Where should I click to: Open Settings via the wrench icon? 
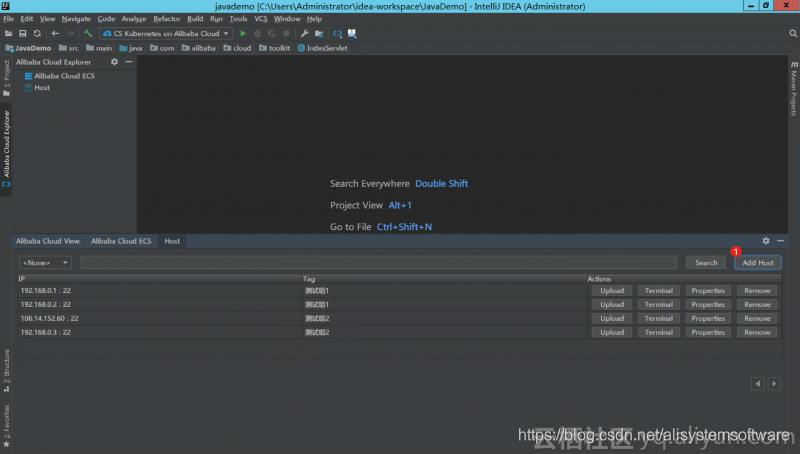[305, 34]
